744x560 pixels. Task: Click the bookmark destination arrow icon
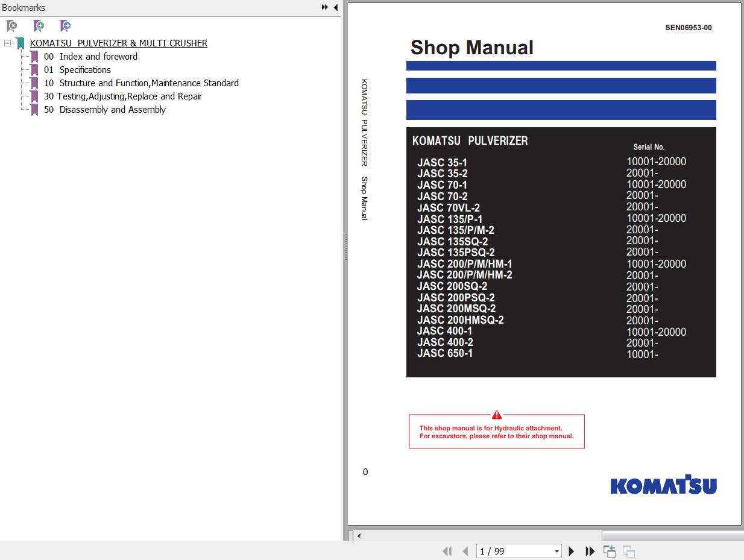click(65, 26)
